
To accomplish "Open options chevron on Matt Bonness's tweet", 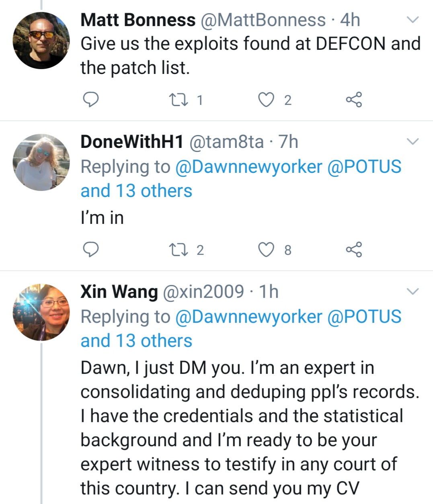I will click(x=413, y=19).
